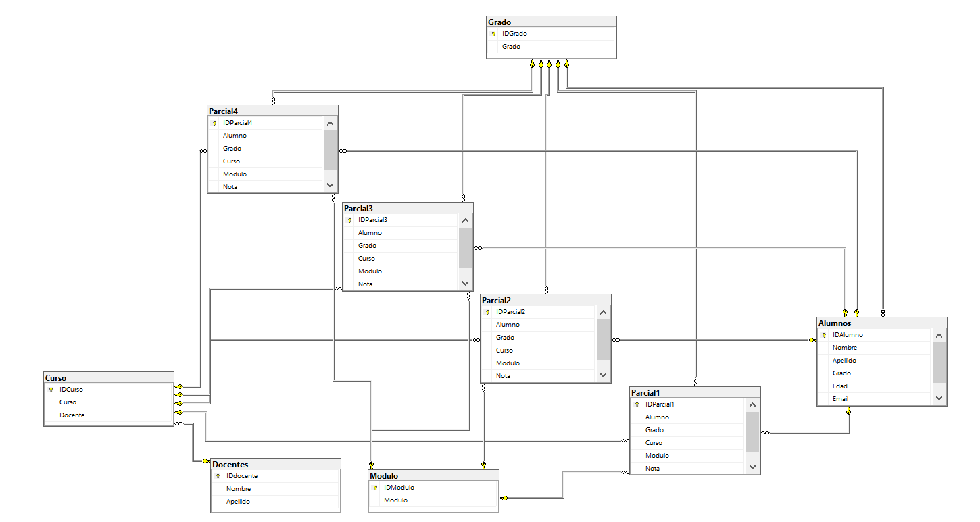This screenshot has width=980, height=522.
Task: Select Curso column in Parcial4
Action: pyautogui.click(x=266, y=161)
